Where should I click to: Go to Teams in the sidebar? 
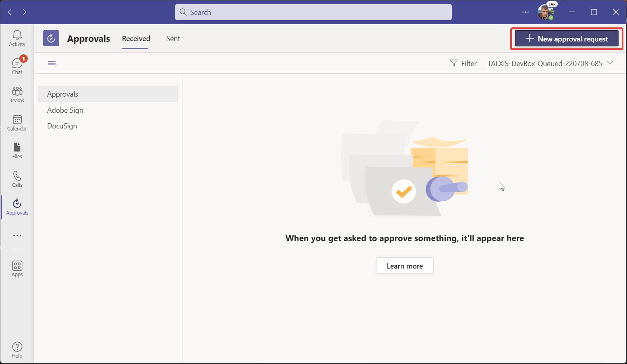17,95
